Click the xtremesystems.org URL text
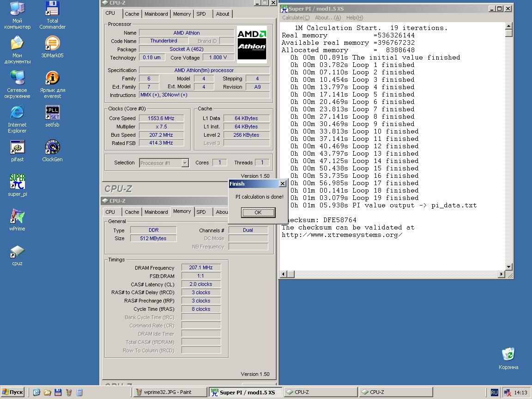Image resolution: width=532 pixels, height=399 pixels. [x=342, y=235]
